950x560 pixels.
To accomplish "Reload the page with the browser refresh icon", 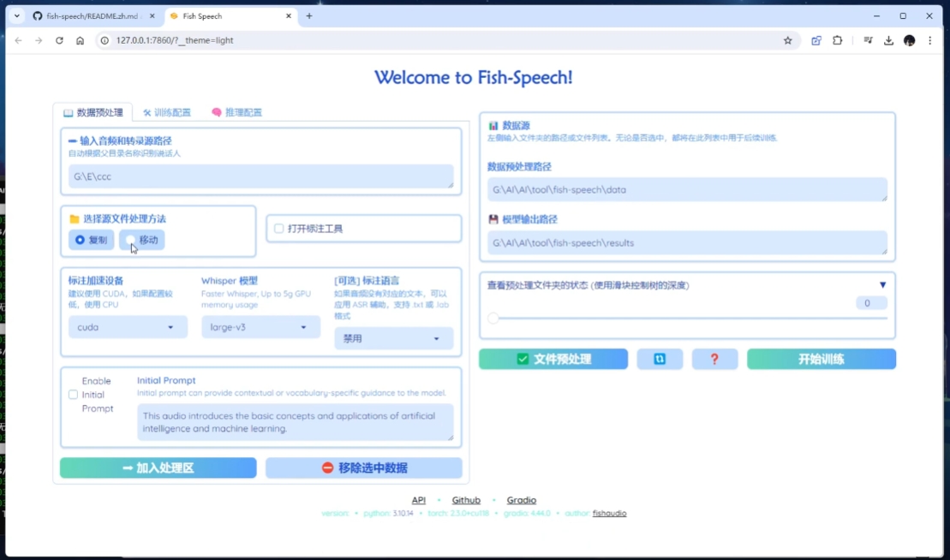I will [x=59, y=40].
